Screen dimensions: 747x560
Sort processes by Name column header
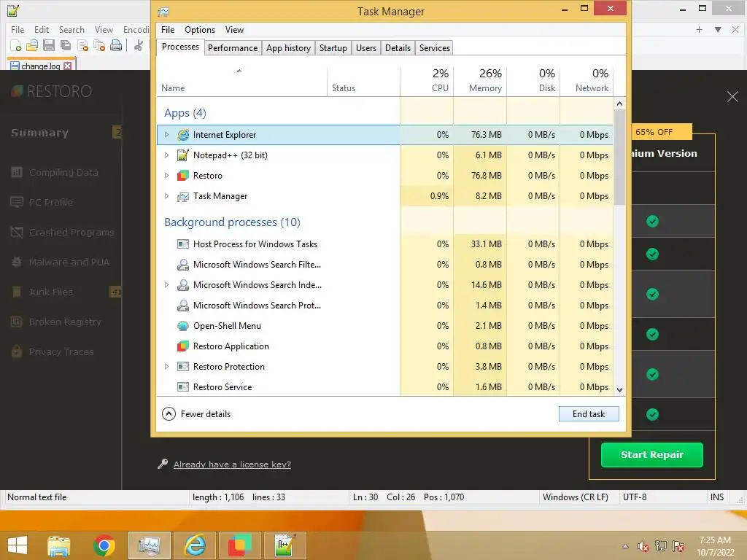pyautogui.click(x=242, y=81)
